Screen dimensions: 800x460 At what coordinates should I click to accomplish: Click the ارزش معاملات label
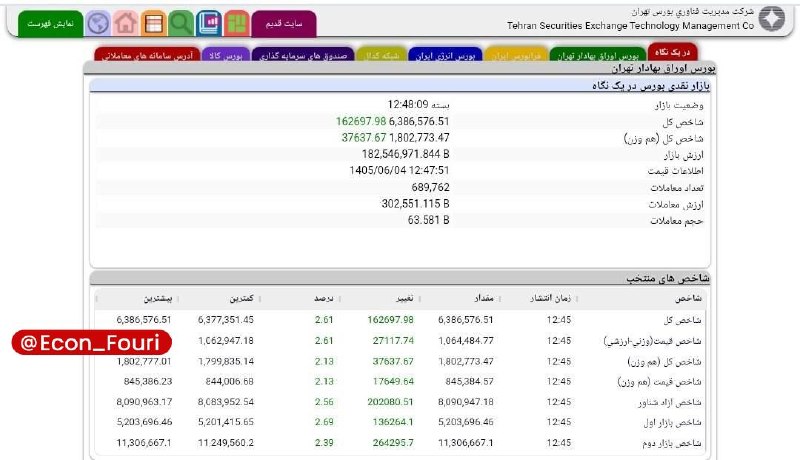click(x=676, y=205)
